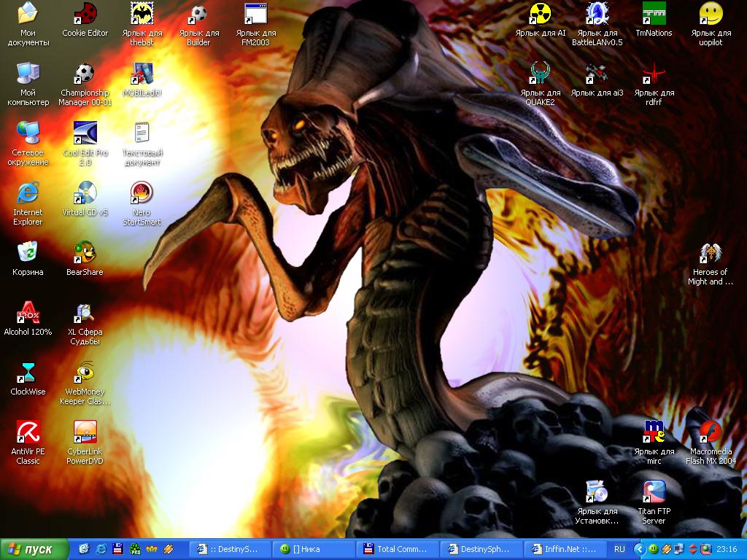
Task: Select the MOBILedit! desktop icon
Action: pyautogui.click(x=142, y=80)
